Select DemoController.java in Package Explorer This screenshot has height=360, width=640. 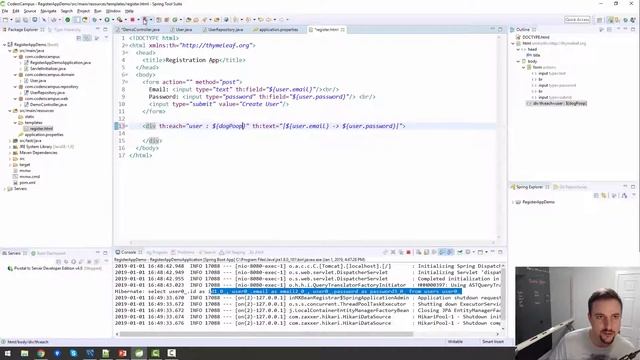point(45,104)
